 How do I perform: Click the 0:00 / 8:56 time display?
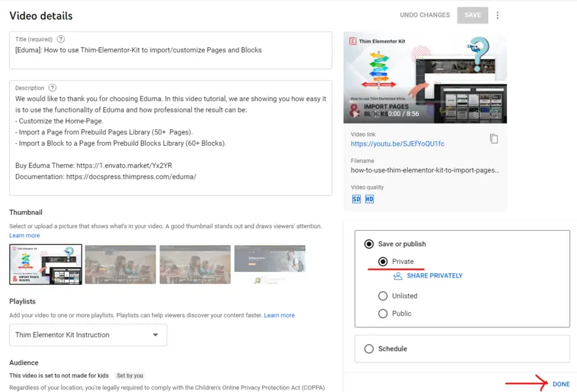pyautogui.click(x=403, y=114)
